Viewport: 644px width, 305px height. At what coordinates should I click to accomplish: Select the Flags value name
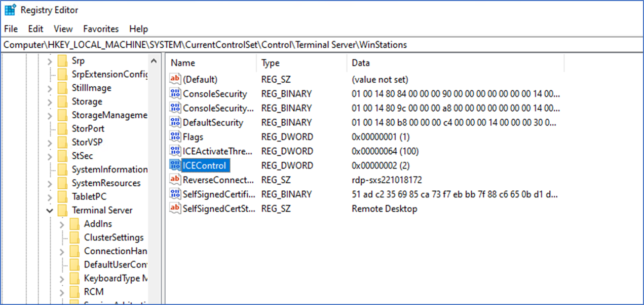193,137
